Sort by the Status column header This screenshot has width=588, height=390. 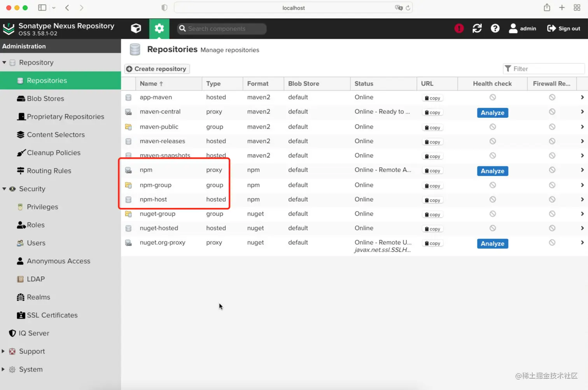pyautogui.click(x=383, y=84)
